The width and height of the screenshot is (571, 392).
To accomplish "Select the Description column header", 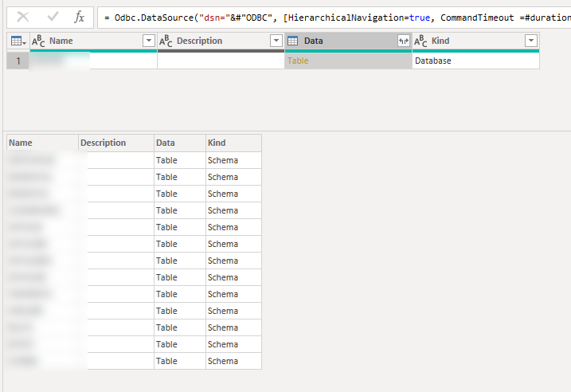I will coord(221,41).
